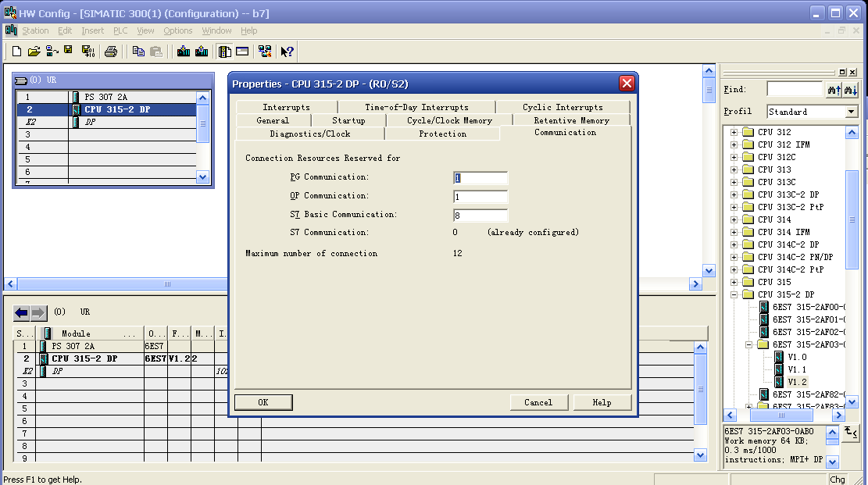Viewport: 868px width, 485px height.
Task: Click the Open online station icon
Action: coord(52,52)
